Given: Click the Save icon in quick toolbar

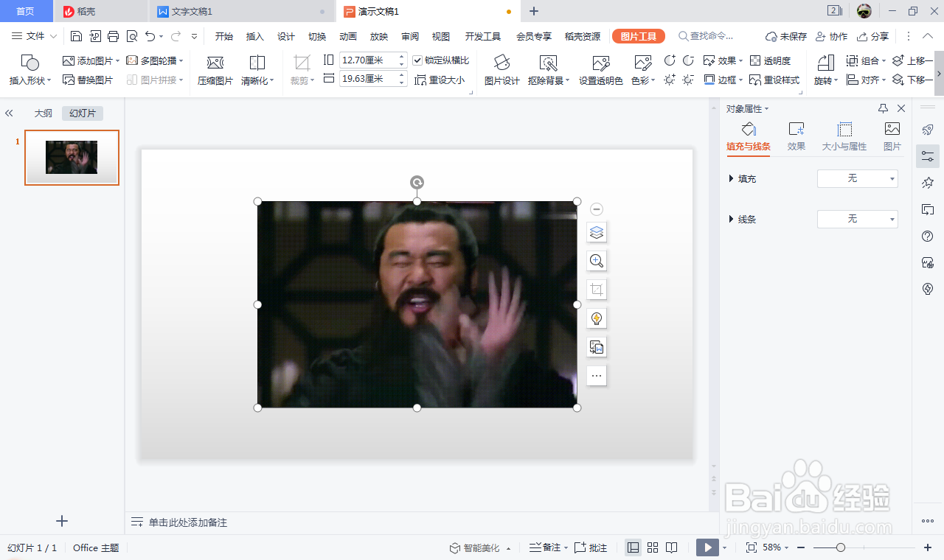Looking at the screenshot, I should (x=77, y=36).
